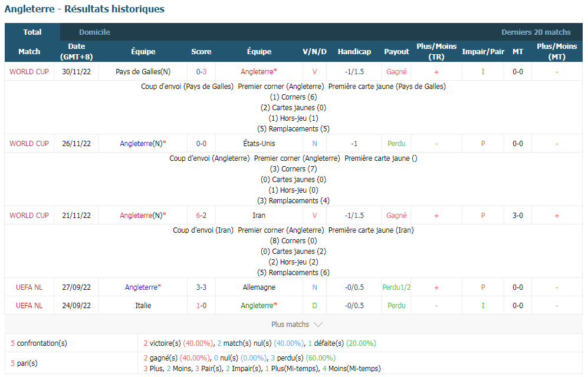Click '2 victoire(s) (40.00%)' summary text
Image resolution: width=588 pixels, height=377 pixels.
(x=178, y=343)
